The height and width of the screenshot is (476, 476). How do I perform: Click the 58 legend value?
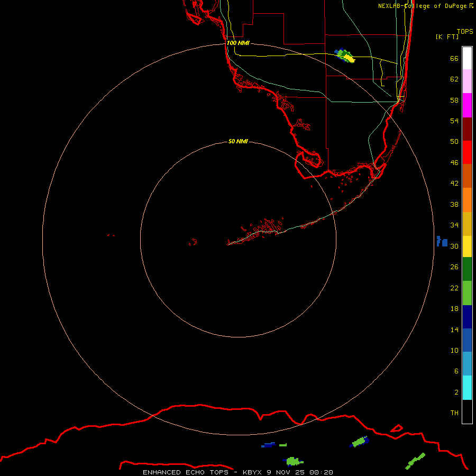tap(454, 100)
